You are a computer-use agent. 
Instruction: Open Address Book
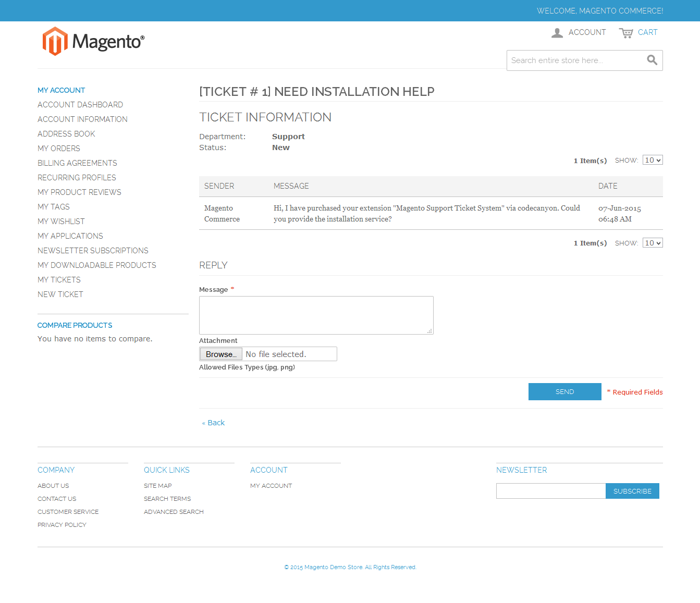pyautogui.click(x=66, y=134)
